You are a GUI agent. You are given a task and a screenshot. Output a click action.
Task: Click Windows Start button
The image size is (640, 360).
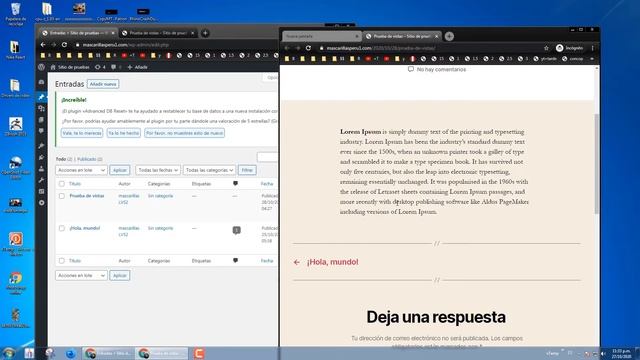pyautogui.click(x=8, y=353)
